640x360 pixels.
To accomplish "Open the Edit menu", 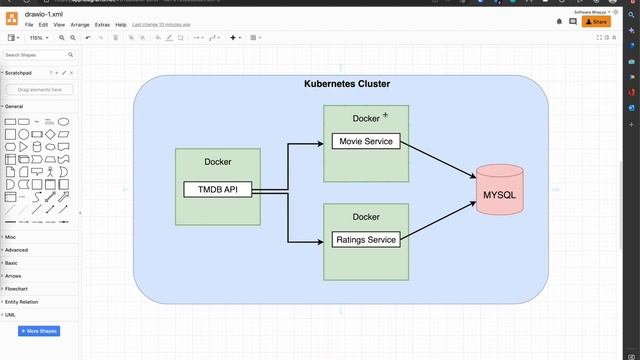I will coord(43,24).
